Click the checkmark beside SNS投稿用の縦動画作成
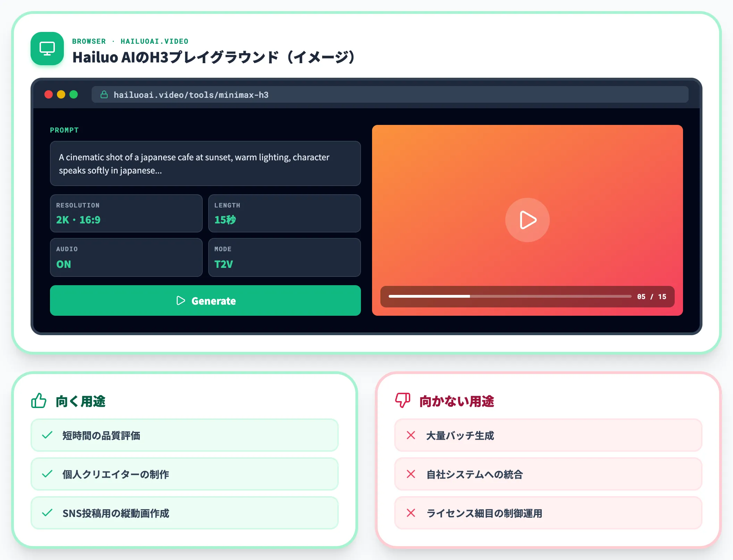733x560 pixels. coord(47,513)
